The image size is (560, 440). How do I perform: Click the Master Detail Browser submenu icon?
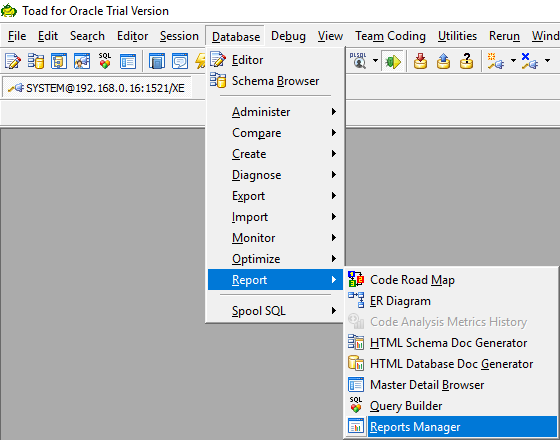pyautogui.click(x=356, y=385)
